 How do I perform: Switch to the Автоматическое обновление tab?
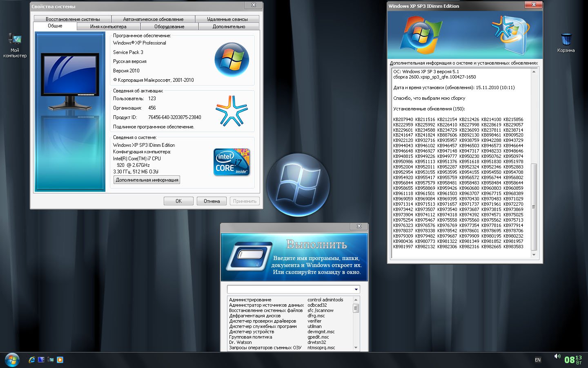pyautogui.click(x=153, y=19)
